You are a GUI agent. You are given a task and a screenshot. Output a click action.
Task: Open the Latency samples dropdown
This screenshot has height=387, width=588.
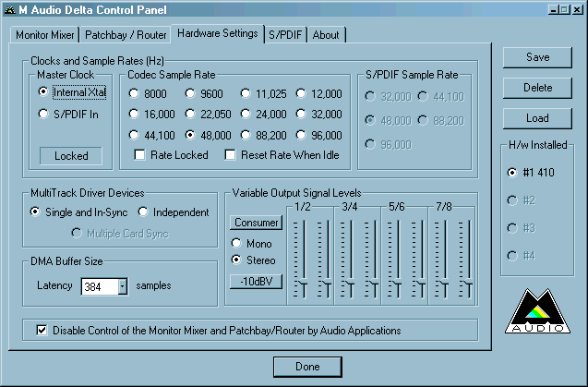coord(123,286)
